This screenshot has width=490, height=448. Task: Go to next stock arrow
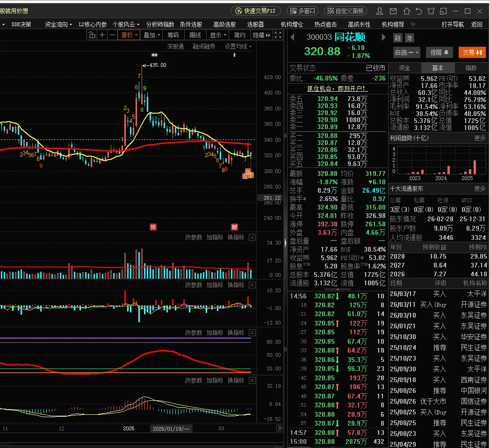(383, 37)
